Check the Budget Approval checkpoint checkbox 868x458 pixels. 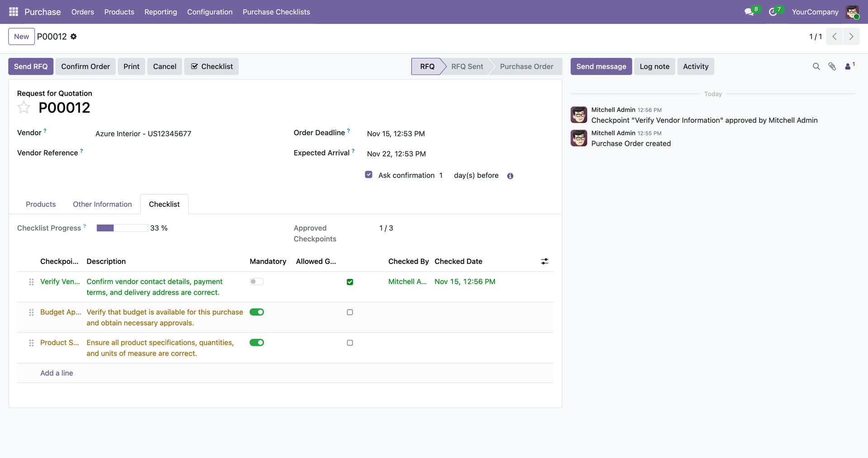(x=349, y=312)
